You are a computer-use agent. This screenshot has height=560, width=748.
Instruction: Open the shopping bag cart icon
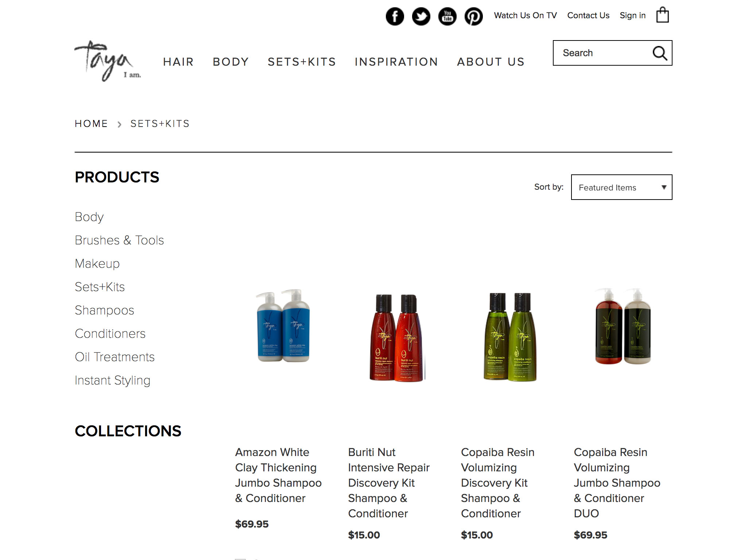click(662, 15)
